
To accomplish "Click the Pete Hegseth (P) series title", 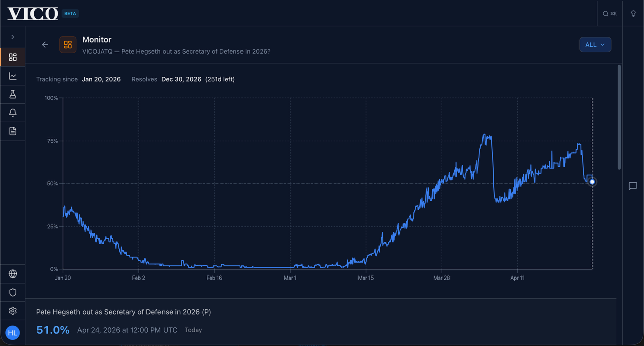I will coord(123,312).
